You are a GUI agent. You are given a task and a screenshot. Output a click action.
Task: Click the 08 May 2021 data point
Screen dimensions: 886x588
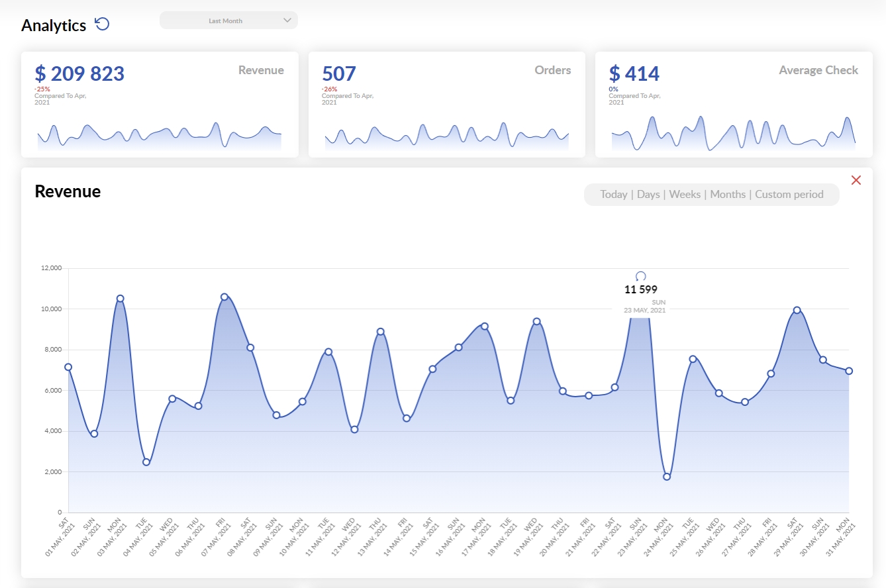[250, 348]
